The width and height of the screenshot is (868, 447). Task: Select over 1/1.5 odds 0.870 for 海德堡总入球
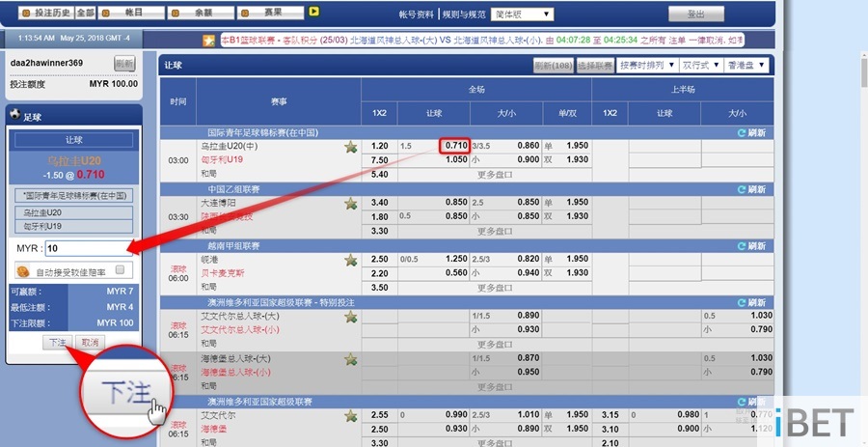pos(529,358)
